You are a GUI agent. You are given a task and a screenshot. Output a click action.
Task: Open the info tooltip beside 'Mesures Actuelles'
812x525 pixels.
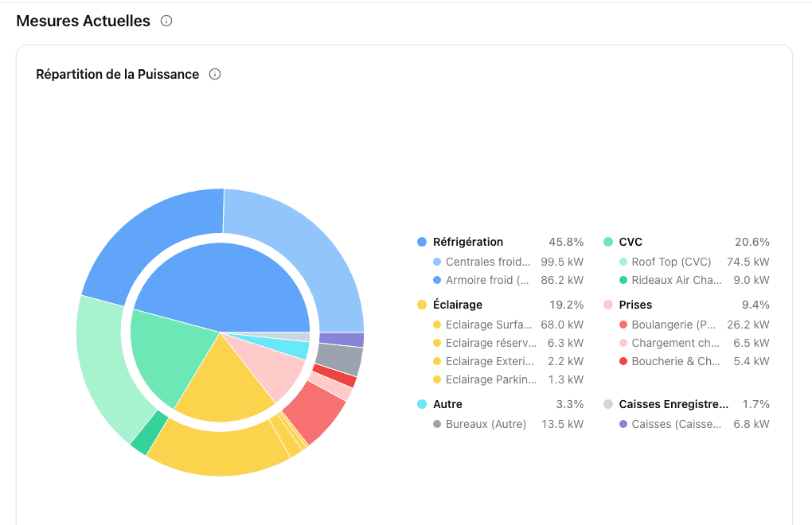click(166, 21)
